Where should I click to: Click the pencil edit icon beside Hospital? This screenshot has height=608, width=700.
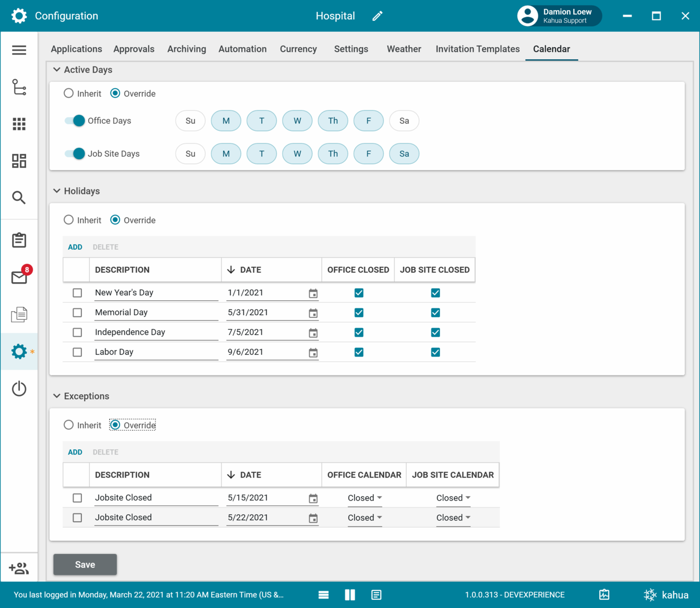click(377, 16)
